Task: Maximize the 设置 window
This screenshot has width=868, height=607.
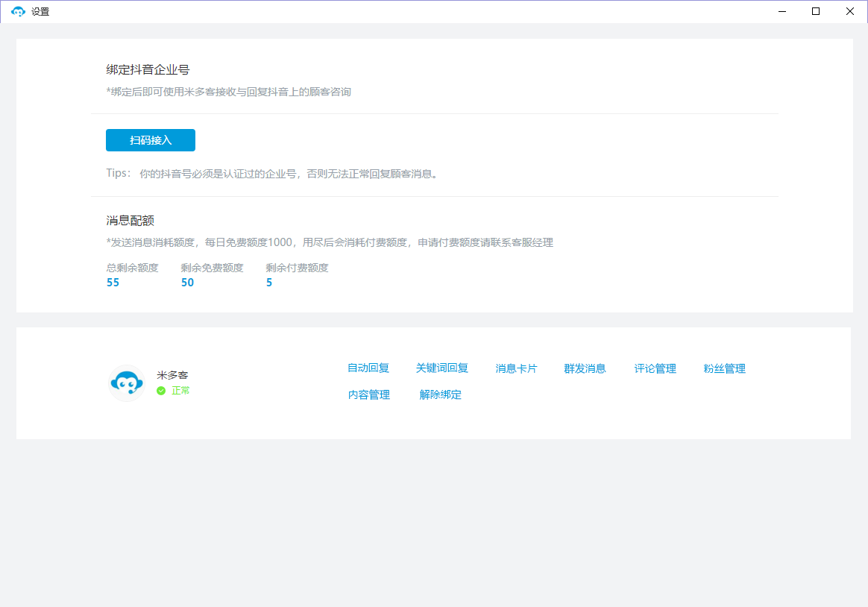Action: [815, 12]
